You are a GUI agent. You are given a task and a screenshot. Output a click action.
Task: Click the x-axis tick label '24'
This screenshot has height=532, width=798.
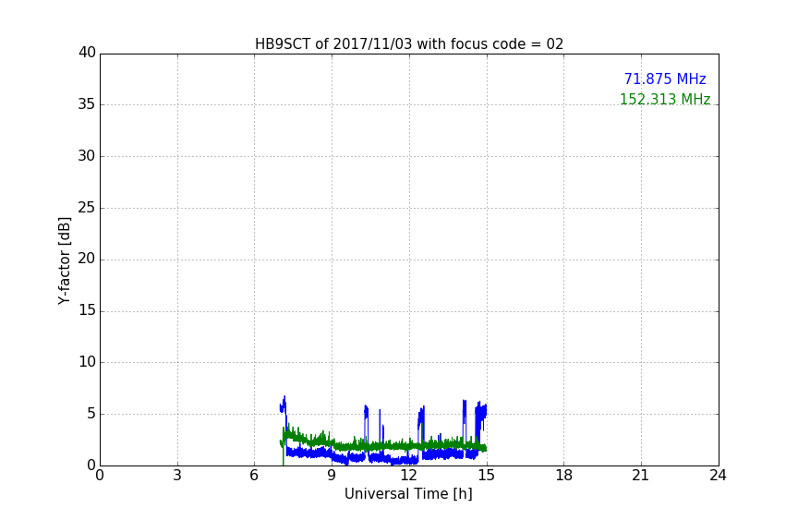click(719, 476)
